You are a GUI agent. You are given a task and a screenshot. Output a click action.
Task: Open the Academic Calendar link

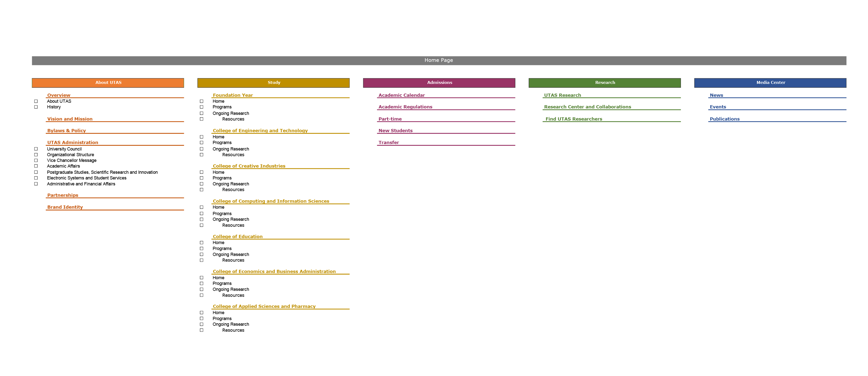pos(402,96)
